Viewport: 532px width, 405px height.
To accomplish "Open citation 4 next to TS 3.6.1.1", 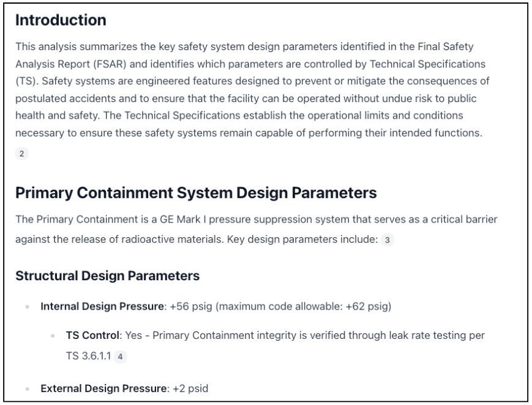I will tap(121, 357).
